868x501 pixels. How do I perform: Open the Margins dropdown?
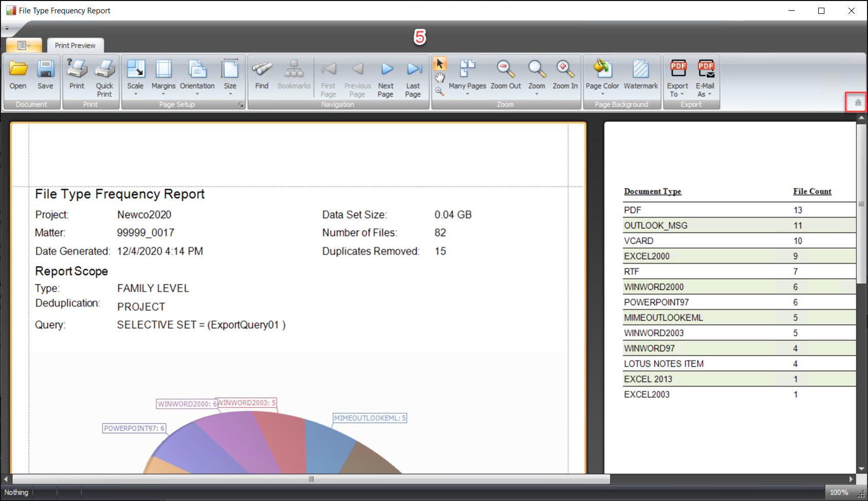164,77
